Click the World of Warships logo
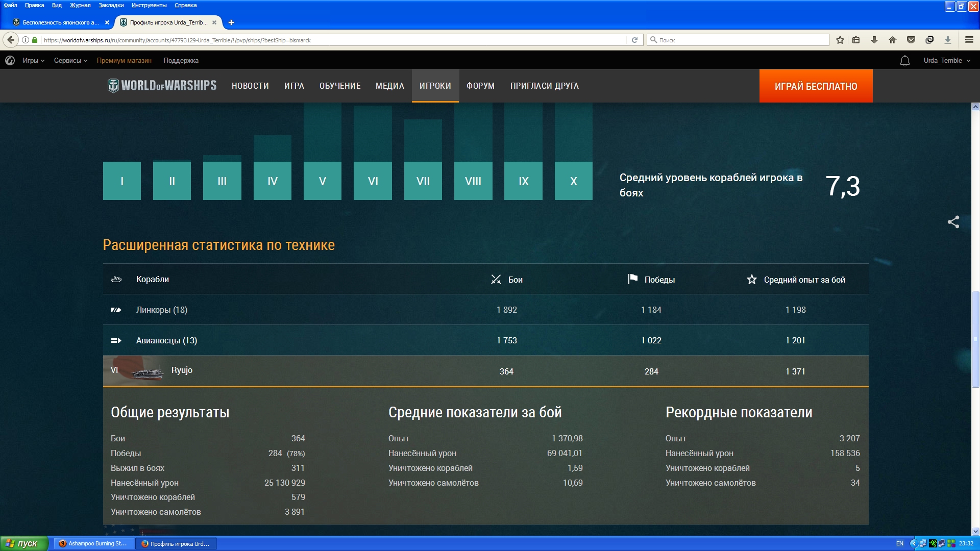 [162, 86]
